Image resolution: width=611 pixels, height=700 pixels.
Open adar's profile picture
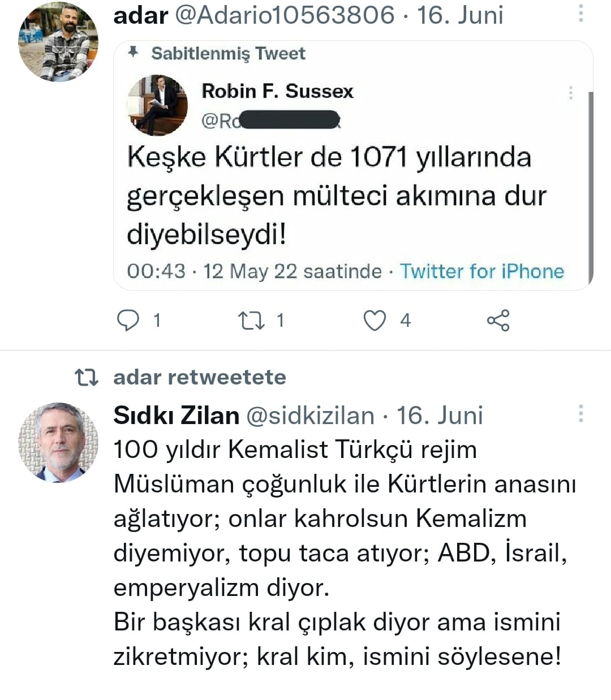coord(59,43)
